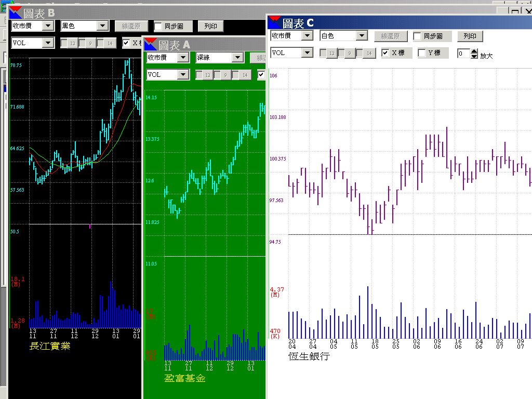This screenshot has height=399, width=532.
Task: Uncheck X 標 checkbox in chart C
Action: 385,53
